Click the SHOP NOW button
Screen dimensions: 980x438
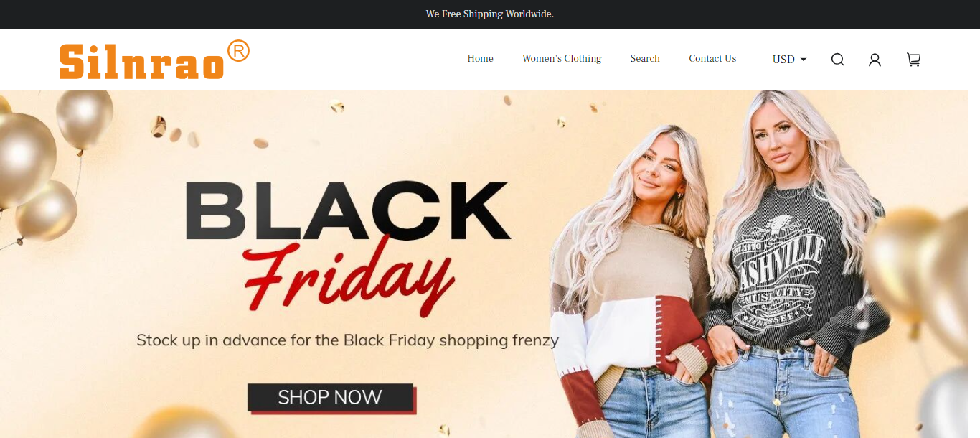click(331, 398)
